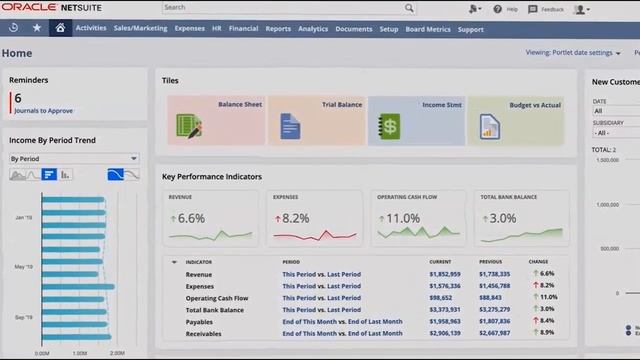Choose the blue highlighted trend line icon
Image resolution: width=640 pixels, height=360 pixels.
(x=116, y=175)
